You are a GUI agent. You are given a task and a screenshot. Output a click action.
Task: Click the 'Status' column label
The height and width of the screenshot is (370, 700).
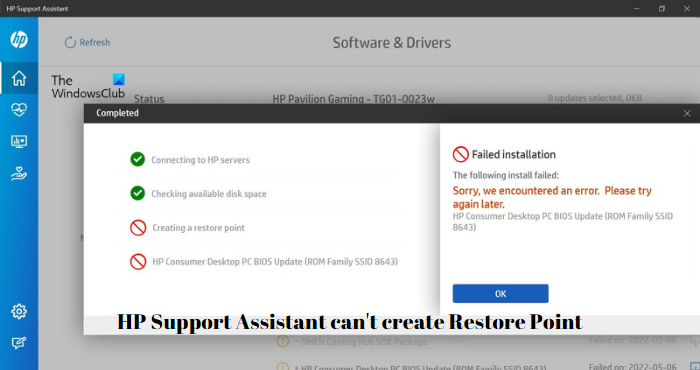(x=149, y=99)
